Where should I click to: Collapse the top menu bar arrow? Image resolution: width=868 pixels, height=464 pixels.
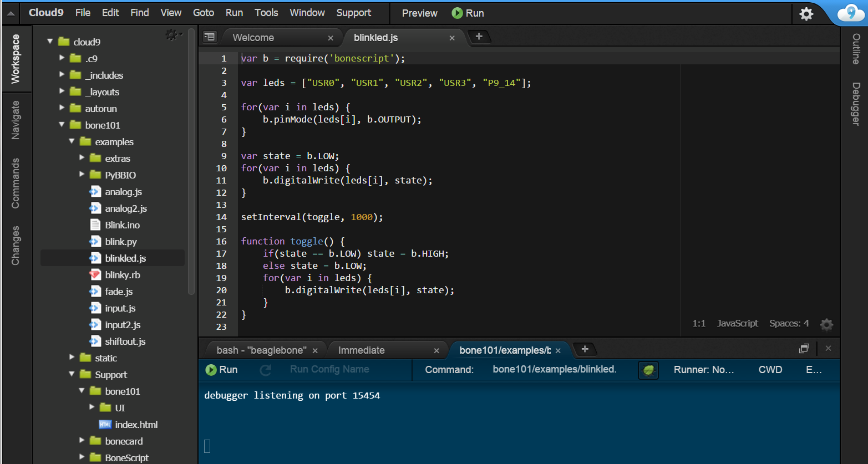(11, 13)
